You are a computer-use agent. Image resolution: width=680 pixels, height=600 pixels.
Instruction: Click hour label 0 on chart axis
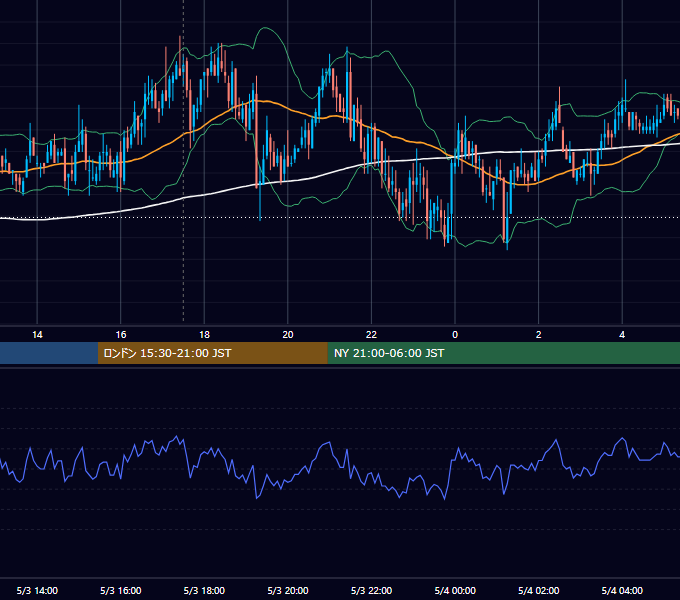tap(455, 335)
